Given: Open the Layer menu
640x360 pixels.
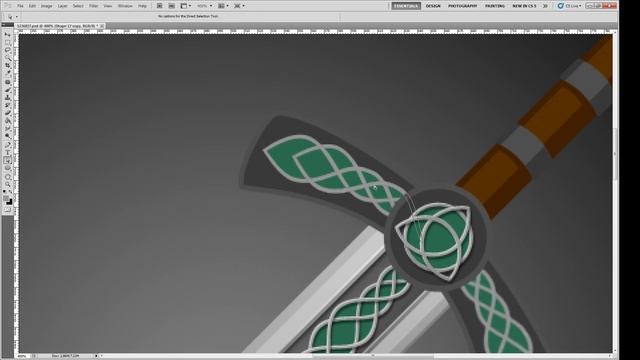Looking at the screenshot, I should 62,6.
